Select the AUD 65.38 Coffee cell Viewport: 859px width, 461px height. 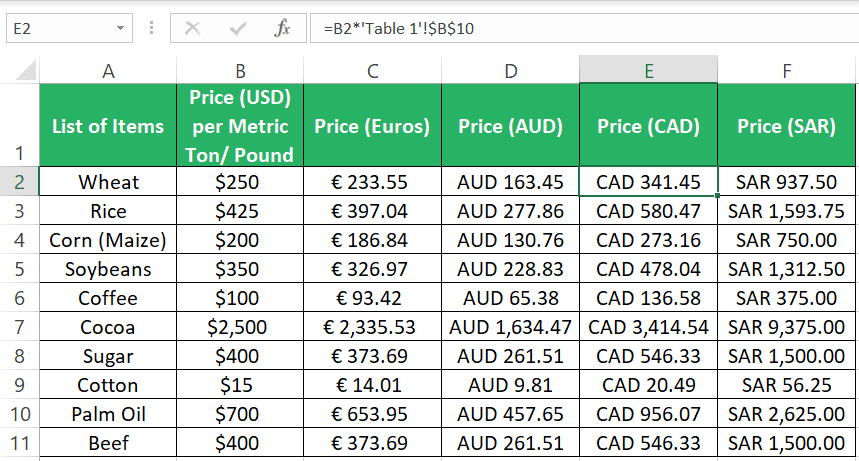click(x=510, y=298)
